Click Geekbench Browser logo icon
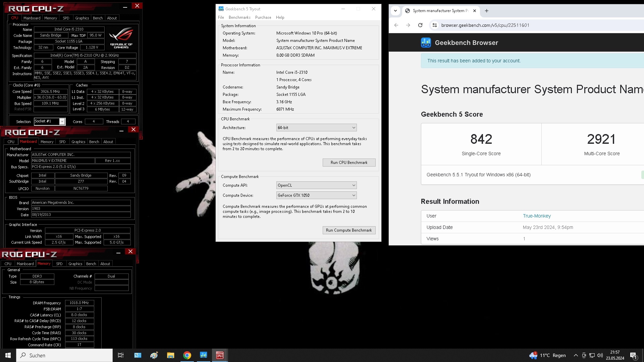 pos(426,43)
